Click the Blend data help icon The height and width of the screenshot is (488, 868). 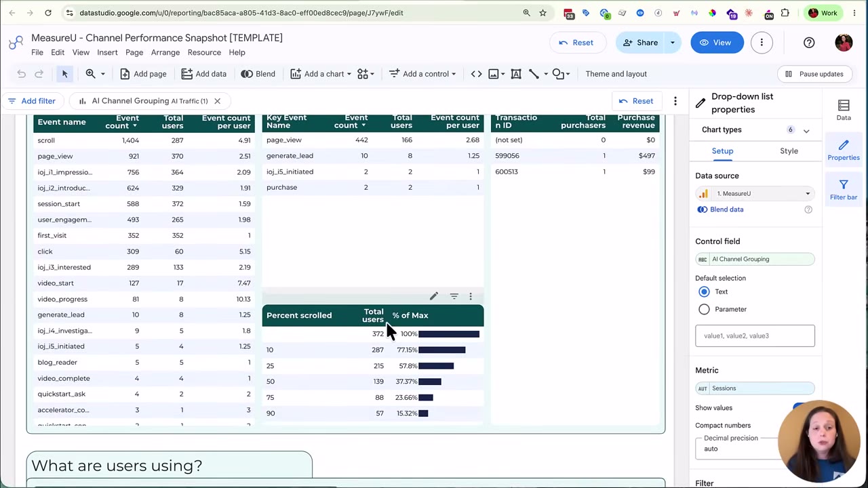pyautogui.click(x=808, y=209)
